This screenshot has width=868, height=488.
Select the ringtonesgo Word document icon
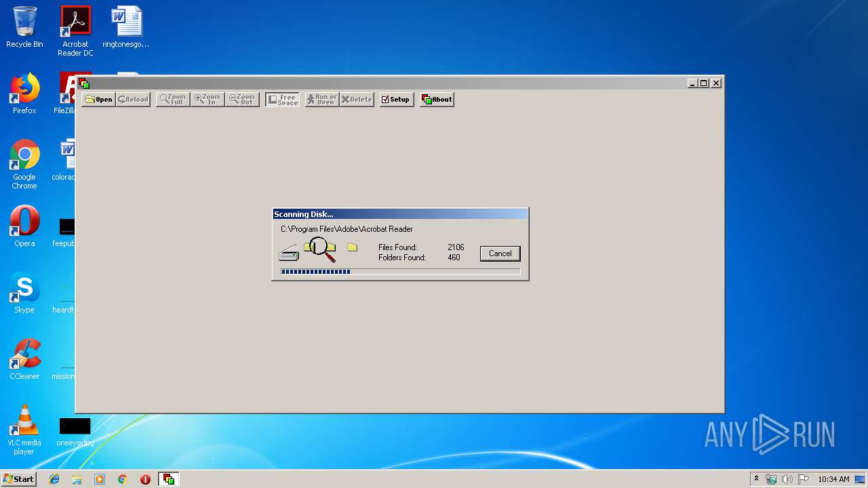pyautogui.click(x=126, y=27)
